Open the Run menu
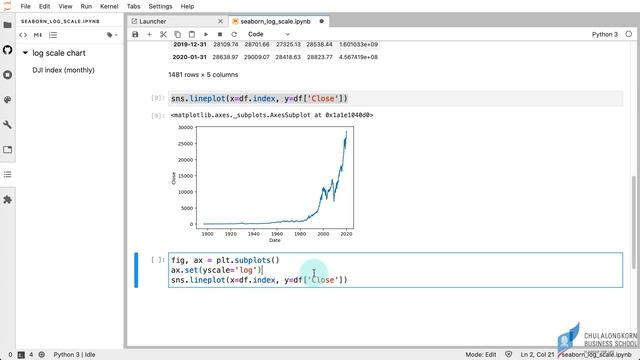Image resolution: width=640 pixels, height=360 pixels. pyautogui.click(x=86, y=7)
